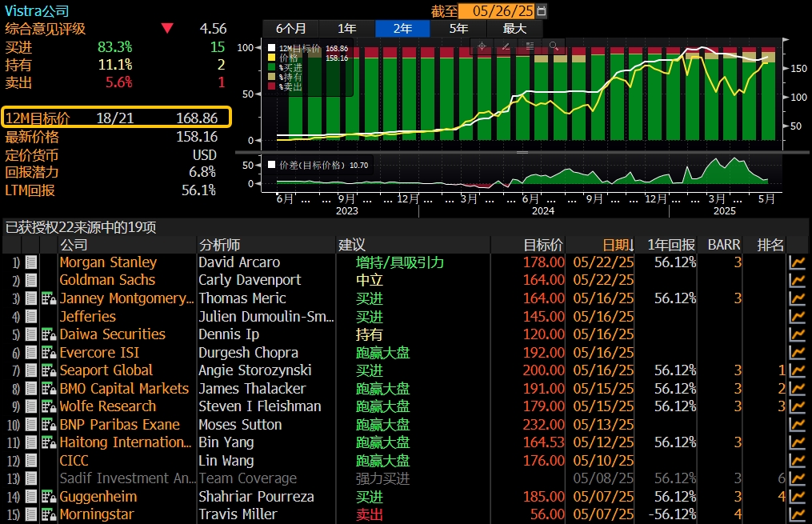Screen dimensions: 812x524
Task: Show the chart icon for Guggenheim row
Action: coord(797,497)
